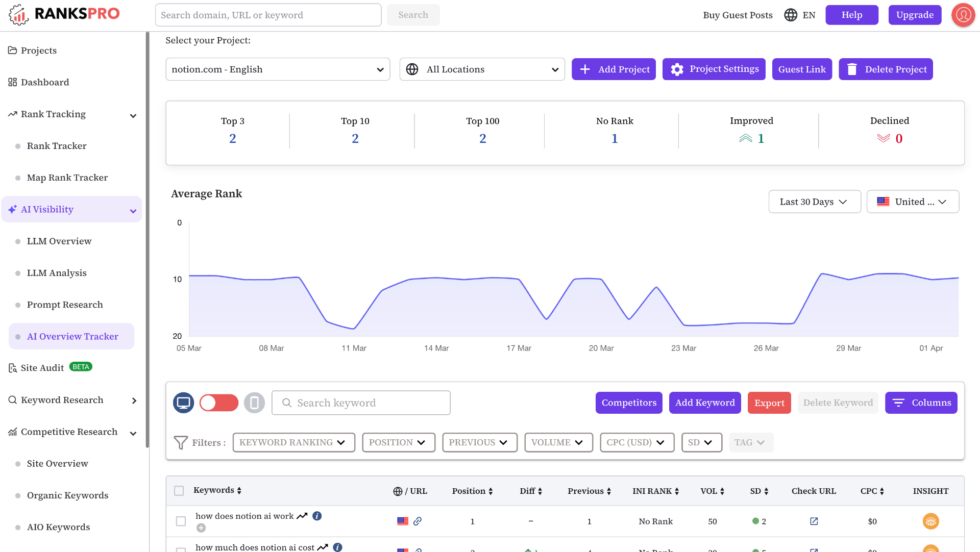
Task: Open CPC (USD) filter dropdown
Action: (637, 442)
